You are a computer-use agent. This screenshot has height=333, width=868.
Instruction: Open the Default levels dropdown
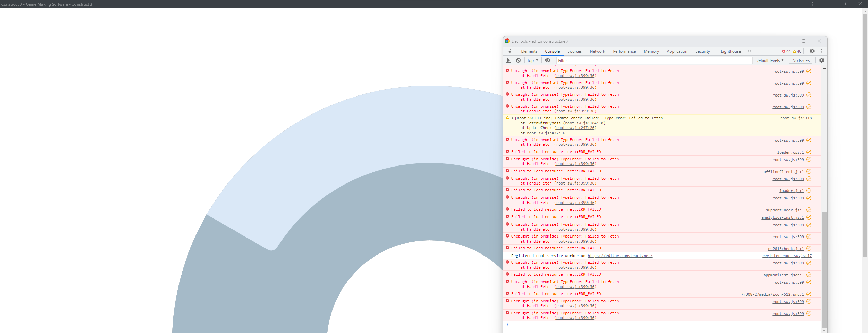tap(769, 60)
